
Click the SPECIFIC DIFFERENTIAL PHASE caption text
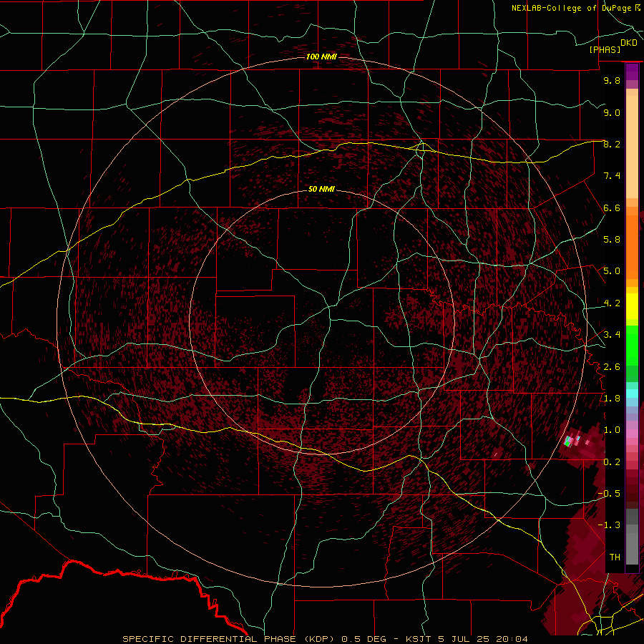[210, 639]
